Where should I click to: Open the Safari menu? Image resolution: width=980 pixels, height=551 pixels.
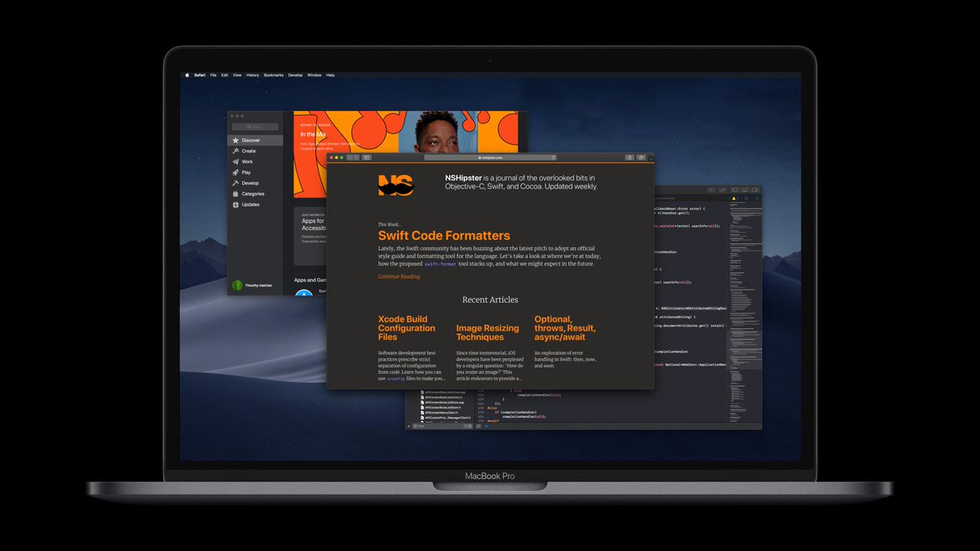(200, 75)
